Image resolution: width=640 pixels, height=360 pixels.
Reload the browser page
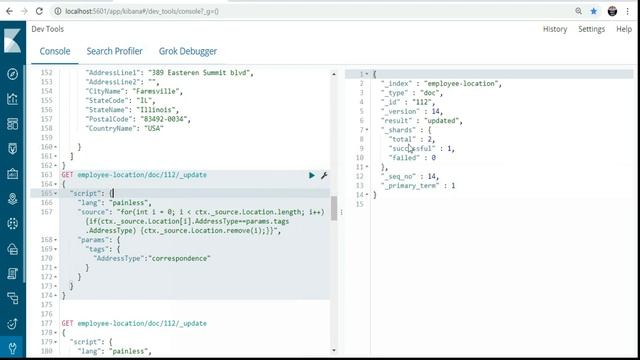tap(39, 11)
